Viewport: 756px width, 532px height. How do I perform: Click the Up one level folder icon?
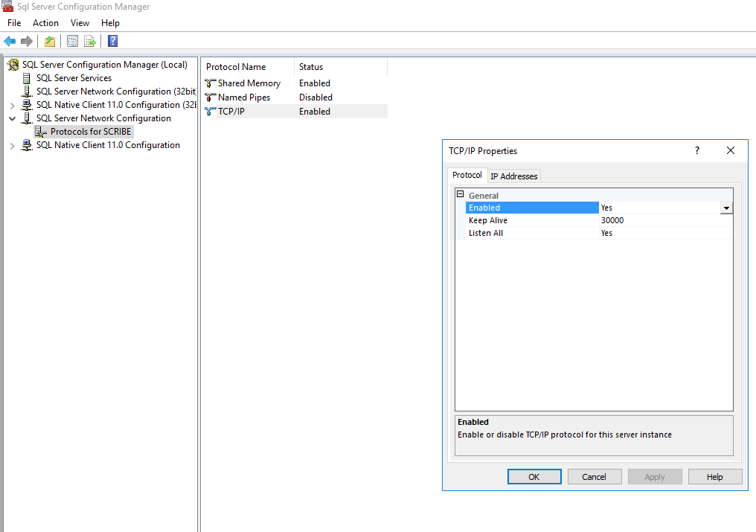tap(49, 41)
